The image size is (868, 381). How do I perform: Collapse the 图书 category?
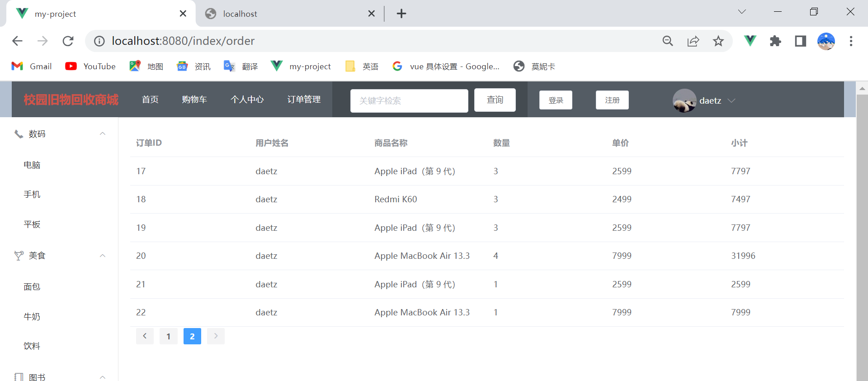coord(103,377)
